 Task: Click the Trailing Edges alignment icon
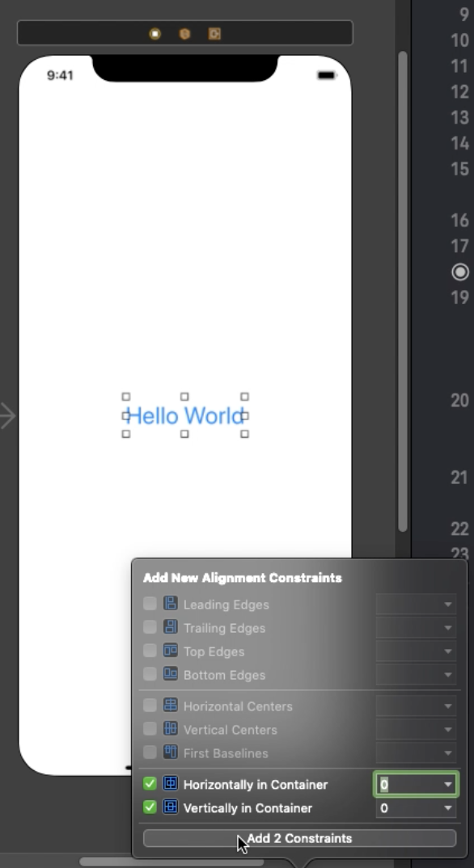coord(171,627)
